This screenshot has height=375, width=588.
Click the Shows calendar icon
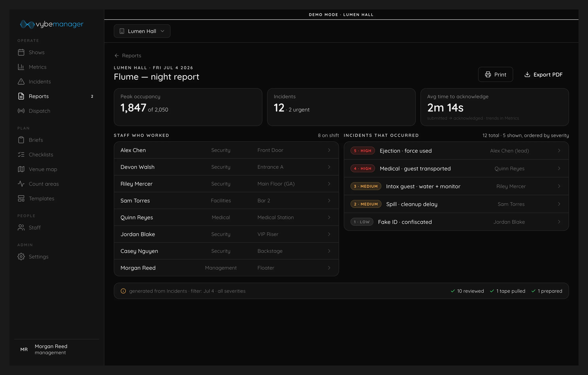21,52
